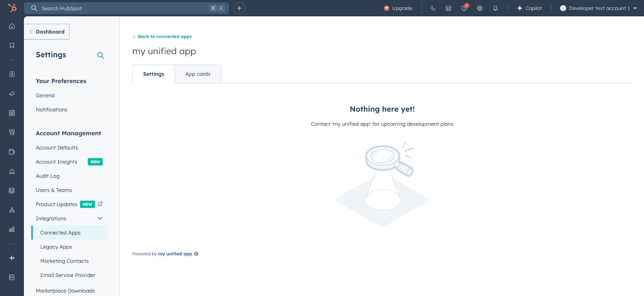Select the Settings tab
Screen dimensions: 644x296
tap(153, 74)
